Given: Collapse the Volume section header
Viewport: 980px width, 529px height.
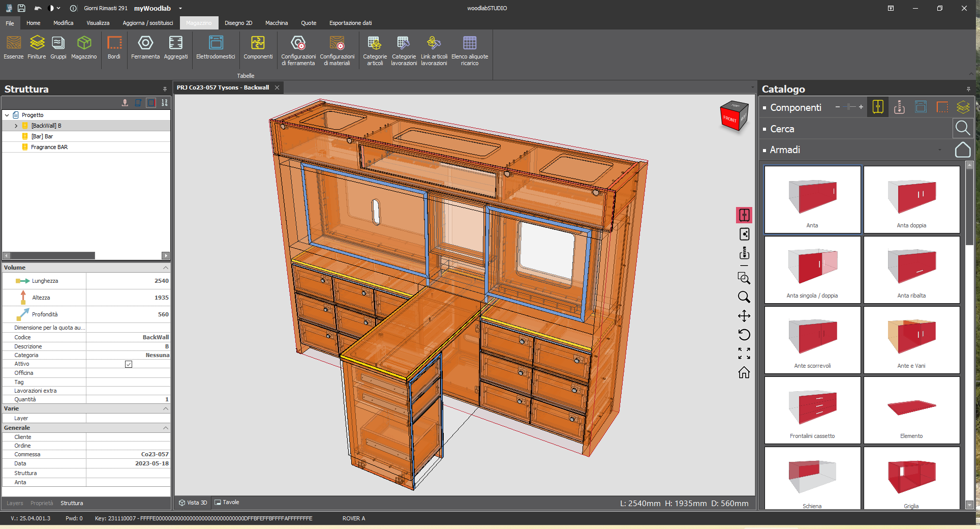Looking at the screenshot, I should (x=165, y=268).
